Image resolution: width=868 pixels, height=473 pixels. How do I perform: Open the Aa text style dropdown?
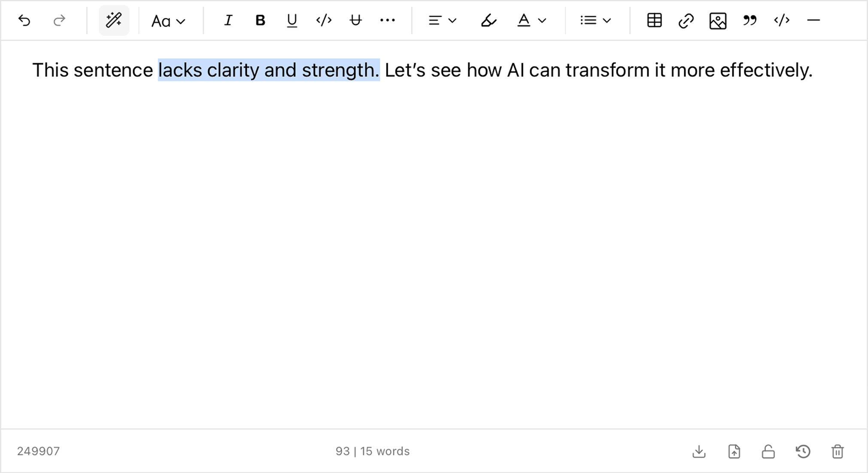(x=168, y=20)
